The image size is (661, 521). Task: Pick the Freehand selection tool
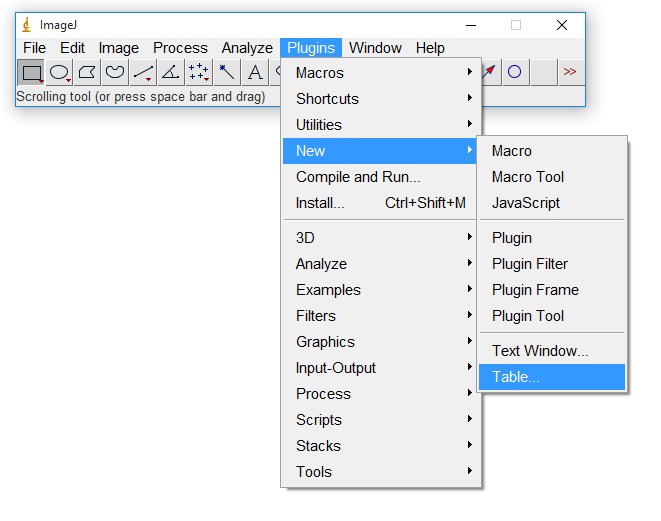[x=116, y=72]
